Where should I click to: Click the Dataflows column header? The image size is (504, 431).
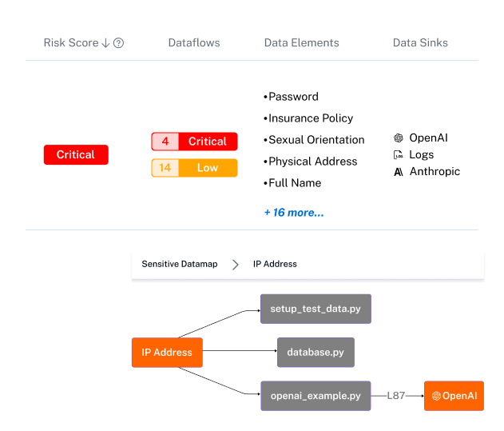pyautogui.click(x=194, y=43)
